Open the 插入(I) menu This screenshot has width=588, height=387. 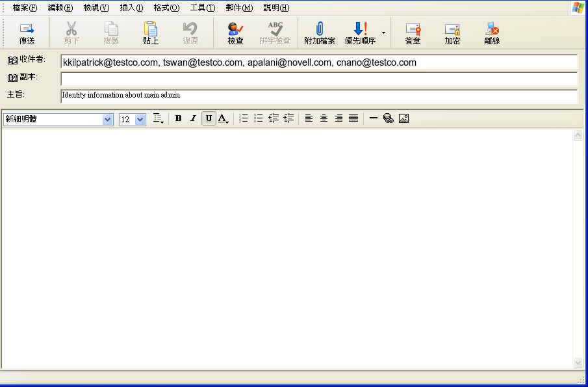pos(131,8)
